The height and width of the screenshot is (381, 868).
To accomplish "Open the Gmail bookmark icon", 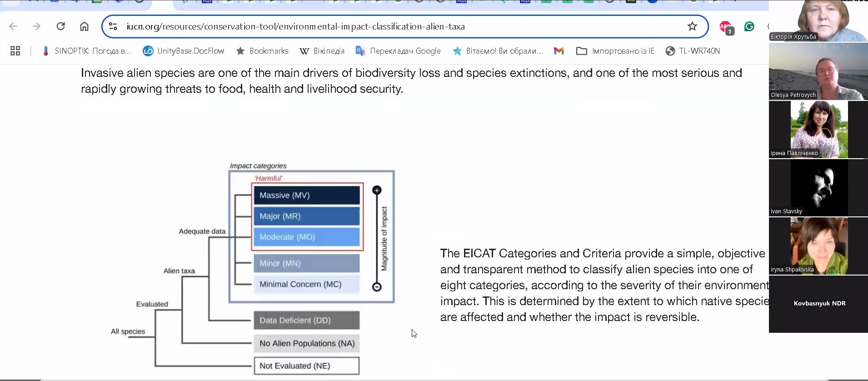I will (x=559, y=51).
